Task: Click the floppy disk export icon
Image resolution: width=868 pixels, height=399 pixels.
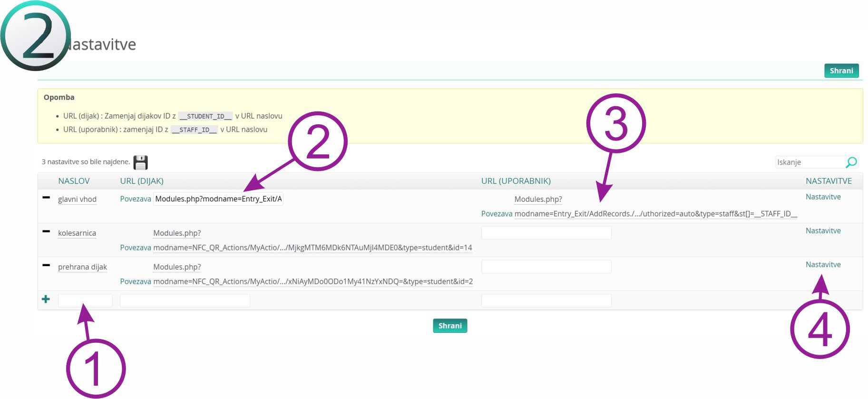Action: tap(140, 162)
